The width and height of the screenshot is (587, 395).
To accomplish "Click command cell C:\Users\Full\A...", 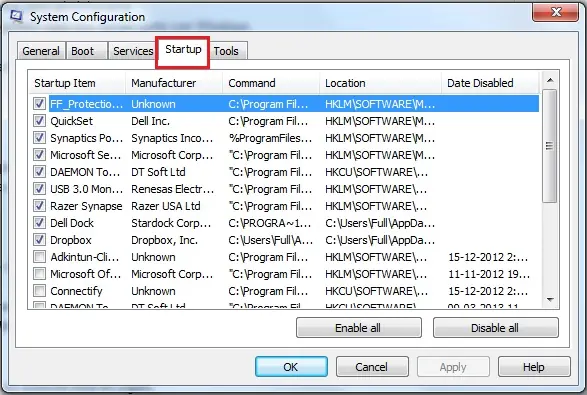I will tap(271, 240).
